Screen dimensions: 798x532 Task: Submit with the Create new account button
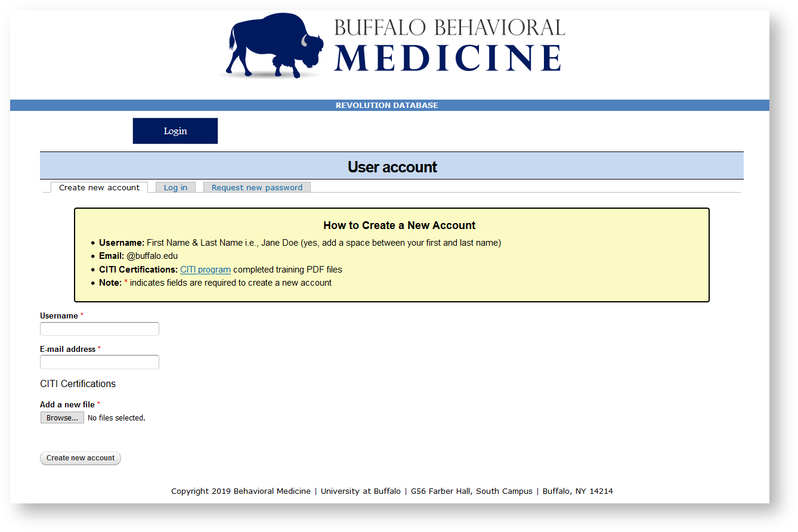point(81,458)
